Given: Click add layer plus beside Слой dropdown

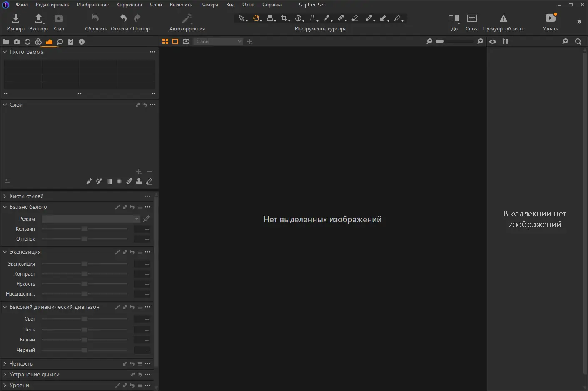Looking at the screenshot, I should pyautogui.click(x=249, y=41).
